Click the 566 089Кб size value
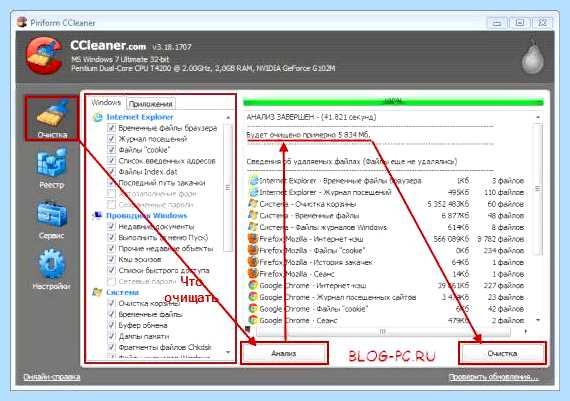The height and width of the screenshot is (401, 570). point(451,239)
